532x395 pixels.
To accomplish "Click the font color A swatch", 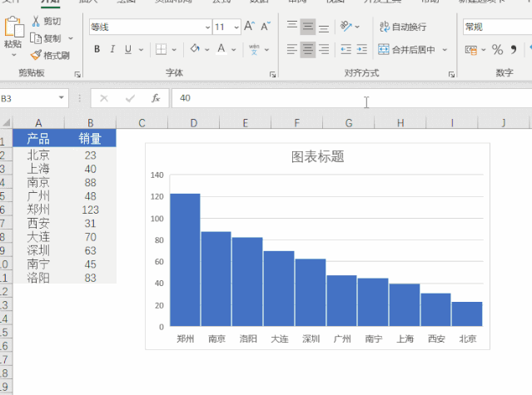I will (221, 49).
